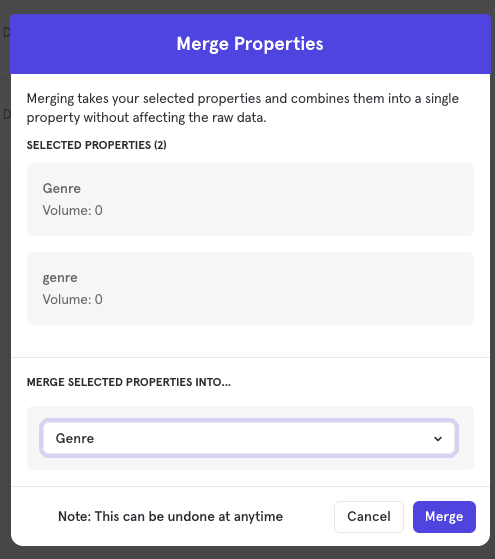
Task: Cancel the merge properties dialog
Action: 369,517
